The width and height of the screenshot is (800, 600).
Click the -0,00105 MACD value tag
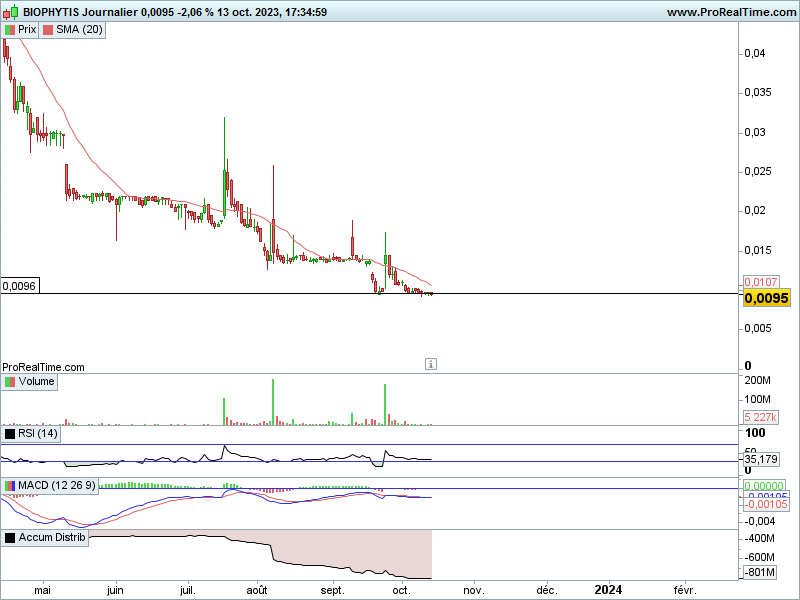pyautogui.click(x=766, y=504)
